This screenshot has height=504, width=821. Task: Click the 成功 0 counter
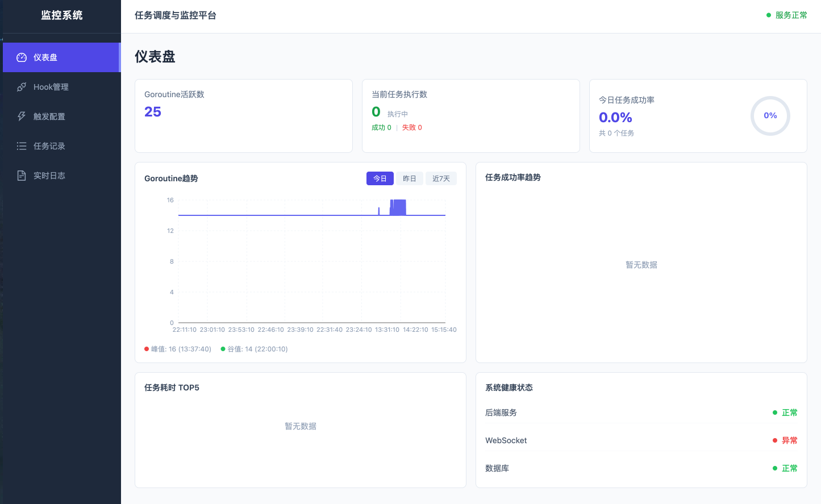click(x=381, y=127)
